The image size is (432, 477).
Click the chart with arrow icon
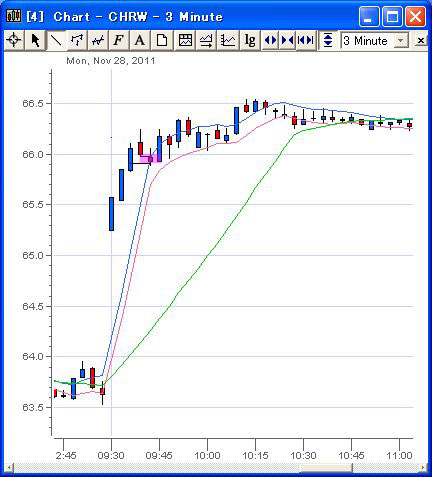(206, 40)
